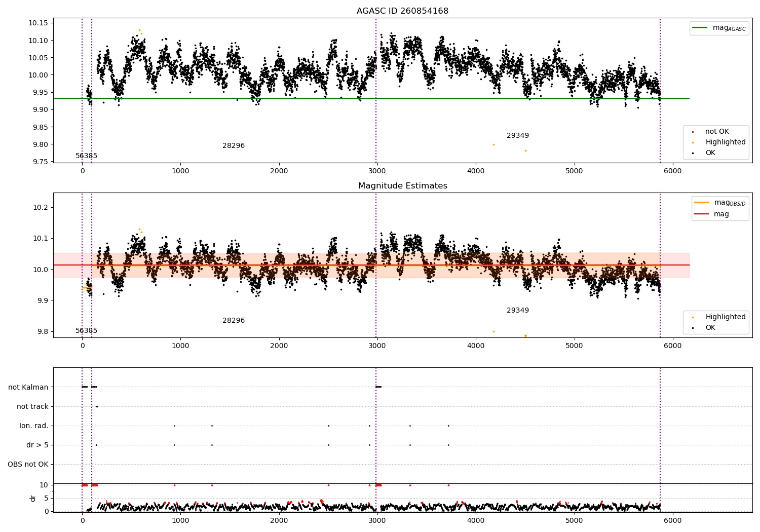Click the 'Magnitude Estimates' plot title
Viewport: 760px width, 532px height.
[402, 186]
